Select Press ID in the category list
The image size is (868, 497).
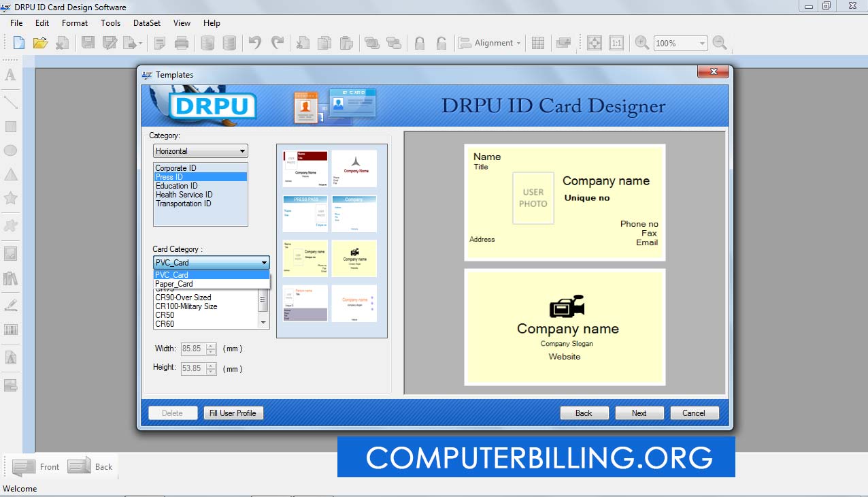[200, 177]
